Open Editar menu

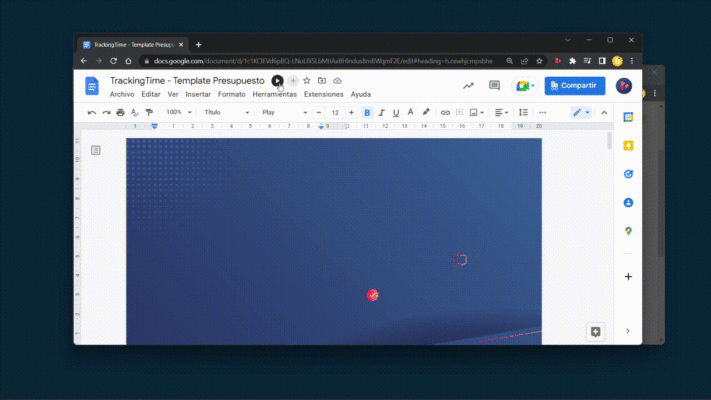[151, 94]
